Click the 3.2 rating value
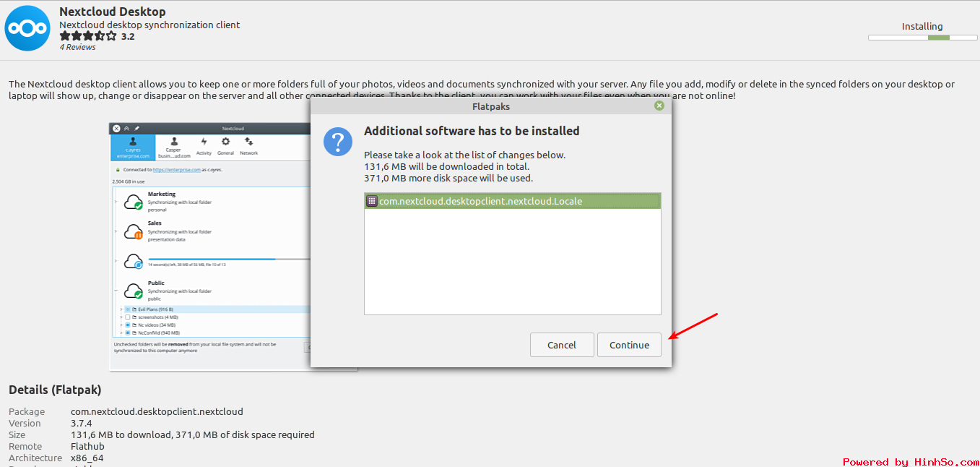The width and height of the screenshot is (980, 467). pyautogui.click(x=128, y=36)
